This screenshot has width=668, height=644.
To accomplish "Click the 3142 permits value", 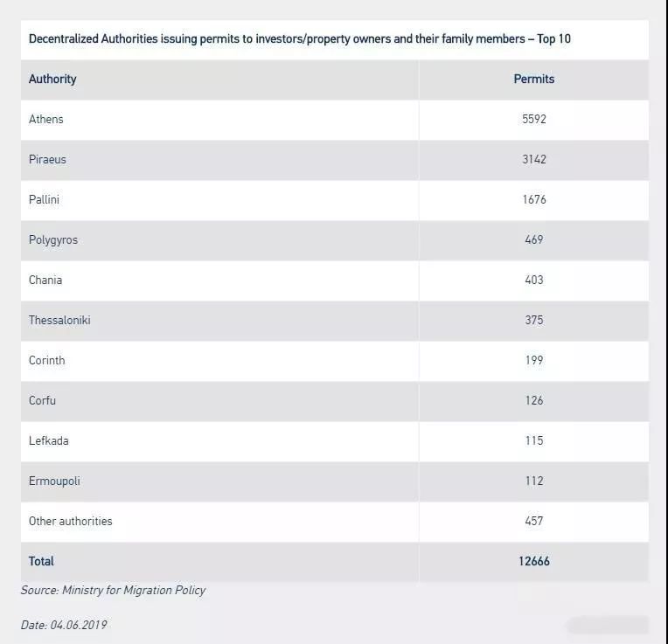I will (x=534, y=160).
